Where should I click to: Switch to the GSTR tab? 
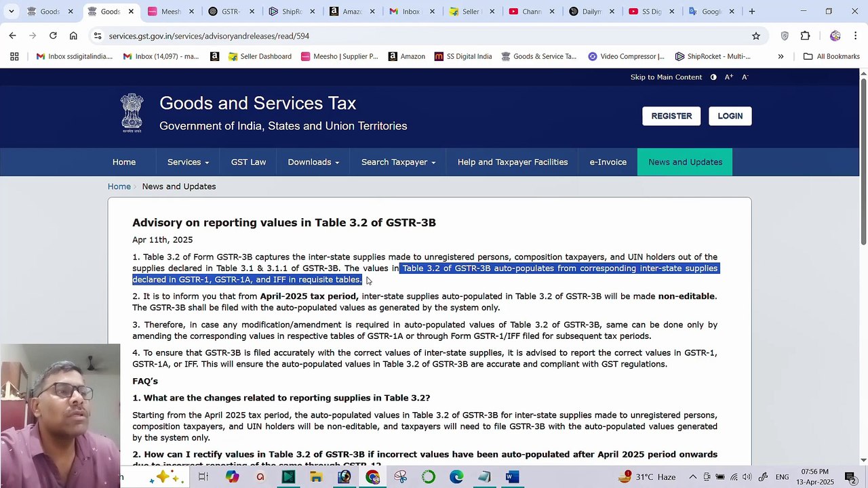tap(231, 12)
